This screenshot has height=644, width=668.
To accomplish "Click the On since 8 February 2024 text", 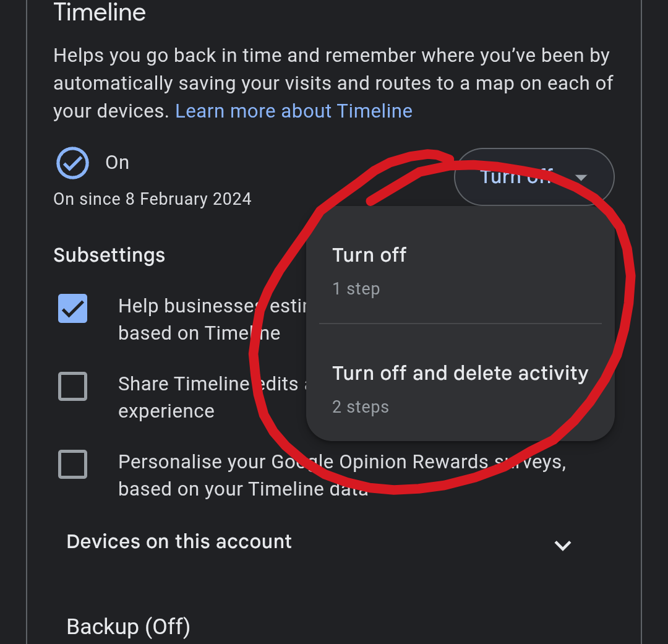I will [153, 199].
